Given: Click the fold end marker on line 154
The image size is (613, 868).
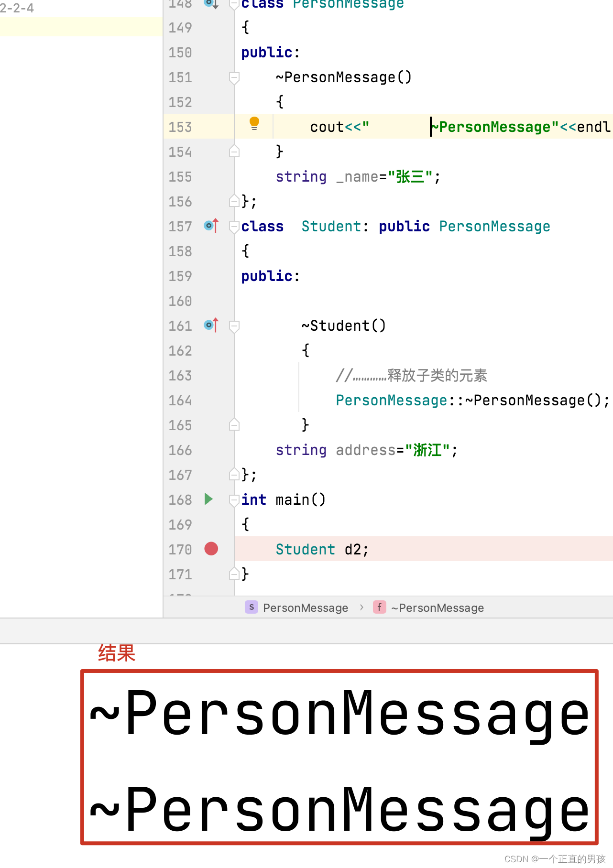Looking at the screenshot, I should pyautogui.click(x=234, y=152).
